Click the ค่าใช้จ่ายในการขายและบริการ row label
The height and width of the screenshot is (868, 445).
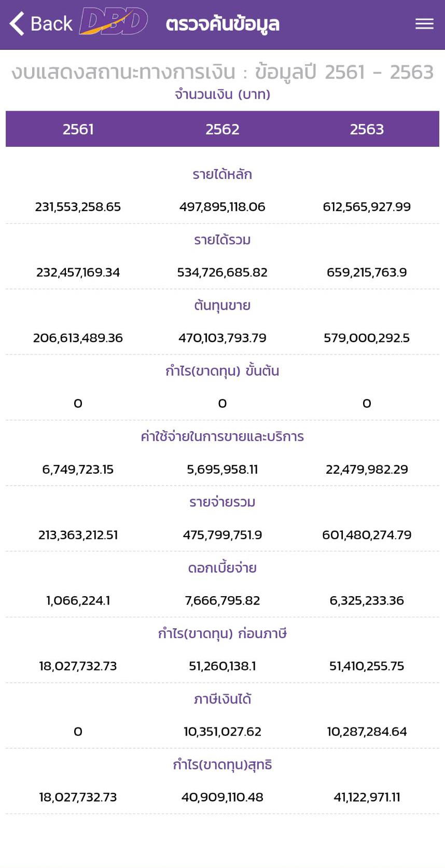click(x=223, y=436)
